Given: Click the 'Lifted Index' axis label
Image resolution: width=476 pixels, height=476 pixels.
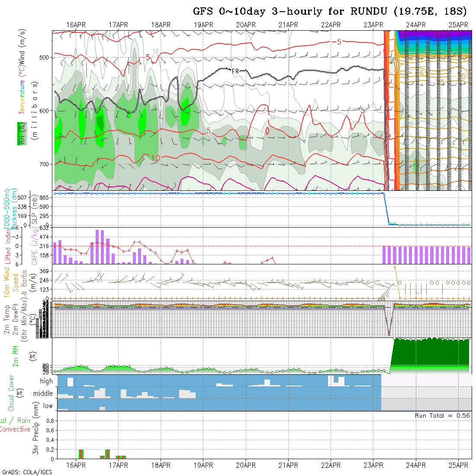Looking at the screenshot, I should coord(8,246).
